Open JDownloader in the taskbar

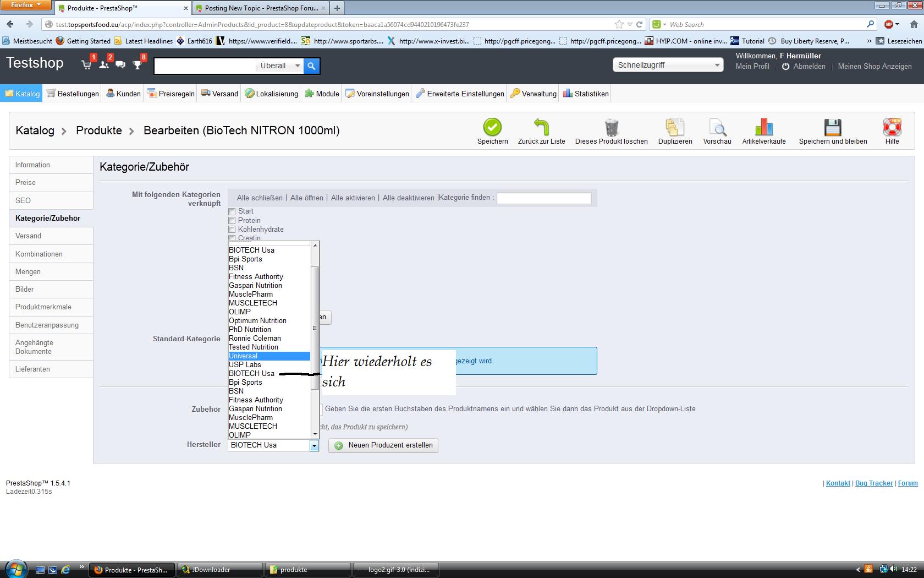pyautogui.click(x=219, y=570)
